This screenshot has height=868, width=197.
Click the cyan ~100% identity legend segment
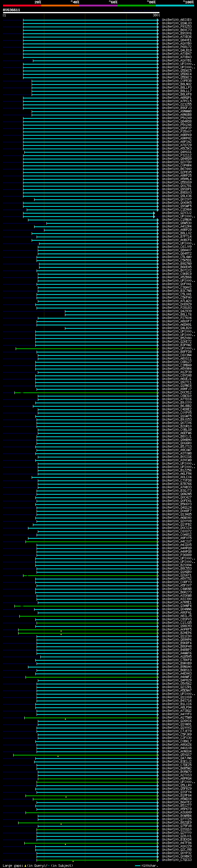click(175, 6)
